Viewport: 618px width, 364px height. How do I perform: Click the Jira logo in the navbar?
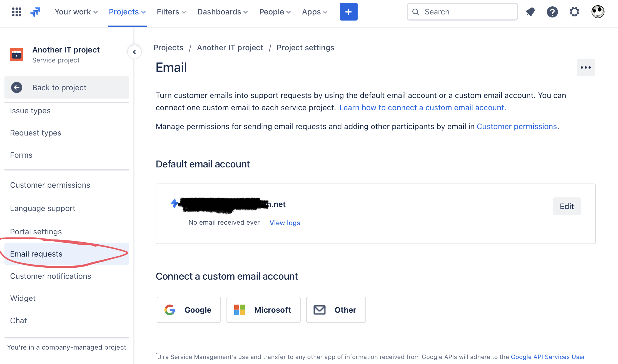point(35,12)
